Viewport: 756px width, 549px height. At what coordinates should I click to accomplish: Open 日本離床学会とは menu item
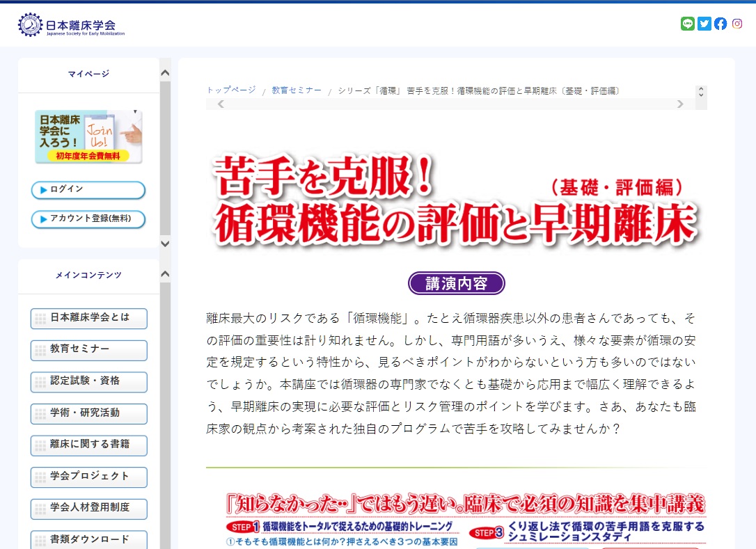[88, 318]
